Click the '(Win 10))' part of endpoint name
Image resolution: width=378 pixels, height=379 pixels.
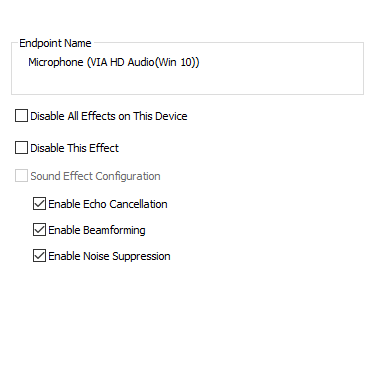tap(177, 62)
